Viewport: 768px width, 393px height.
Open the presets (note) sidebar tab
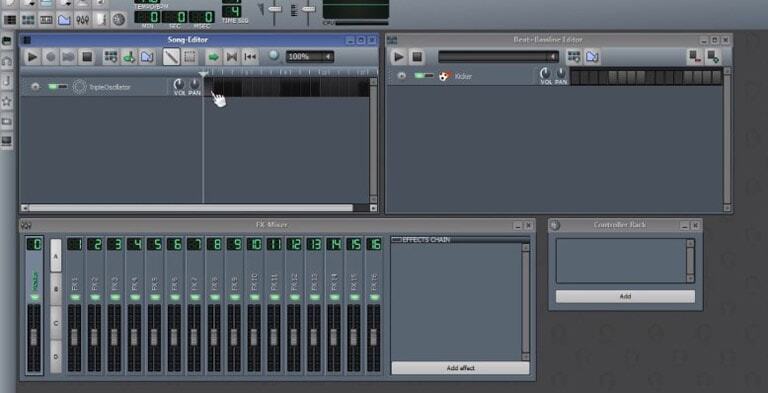point(7,81)
